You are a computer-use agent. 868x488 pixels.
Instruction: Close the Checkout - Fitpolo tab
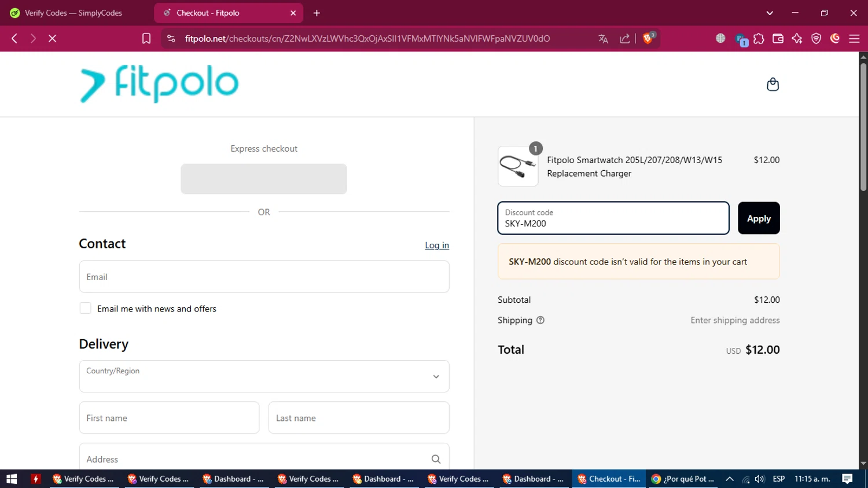pyautogui.click(x=293, y=13)
